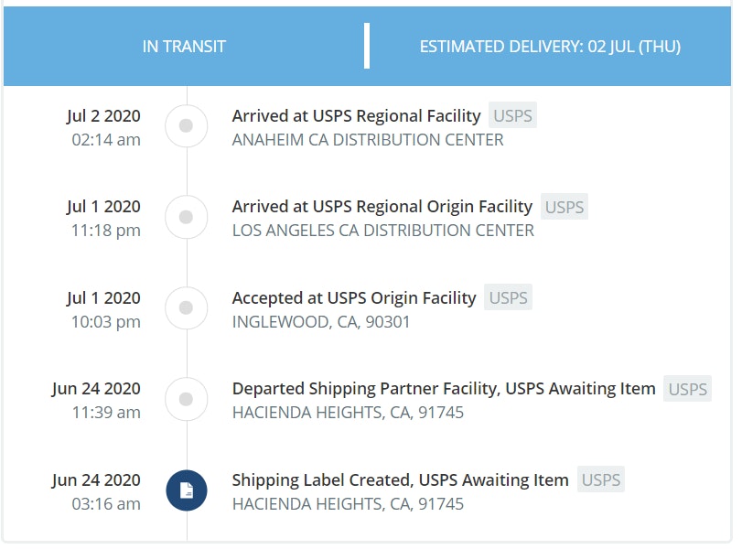Click INGLEWOOD, CA, 90301 location text
The height and width of the screenshot is (560, 742).
point(321,321)
